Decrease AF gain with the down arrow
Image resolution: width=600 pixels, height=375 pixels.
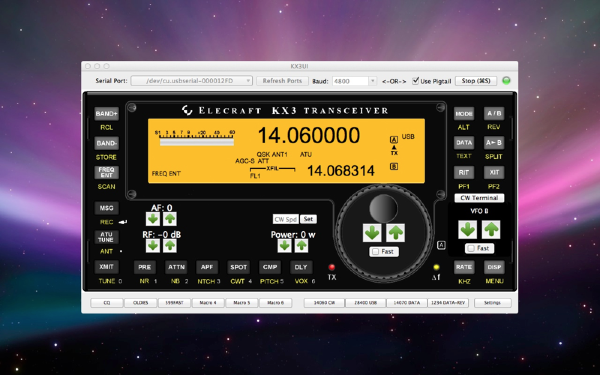pos(153,219)
